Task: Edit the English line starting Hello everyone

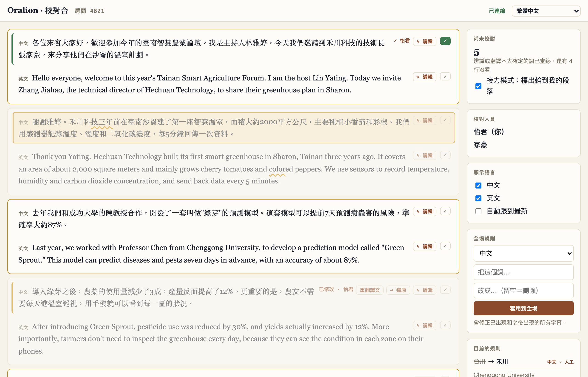Action: [x=425, y=77]
